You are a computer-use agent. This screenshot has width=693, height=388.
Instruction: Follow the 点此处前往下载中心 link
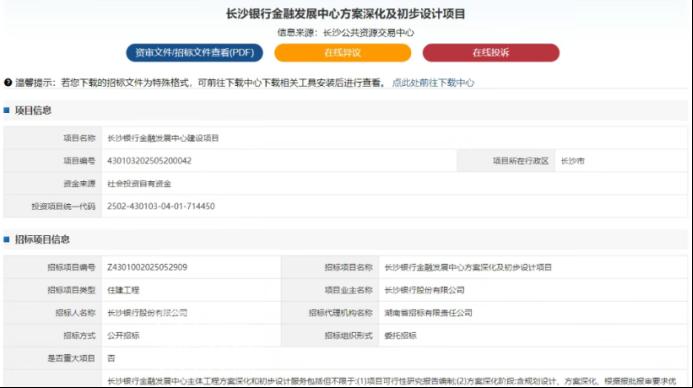pos(433,83)
